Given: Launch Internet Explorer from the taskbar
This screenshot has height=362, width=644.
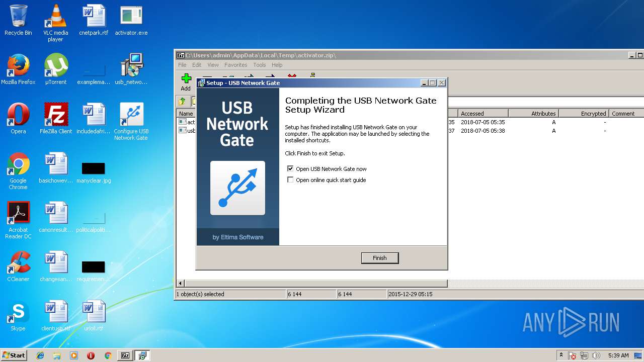Looking at the screenshot, I should click(x=40, y=355).
